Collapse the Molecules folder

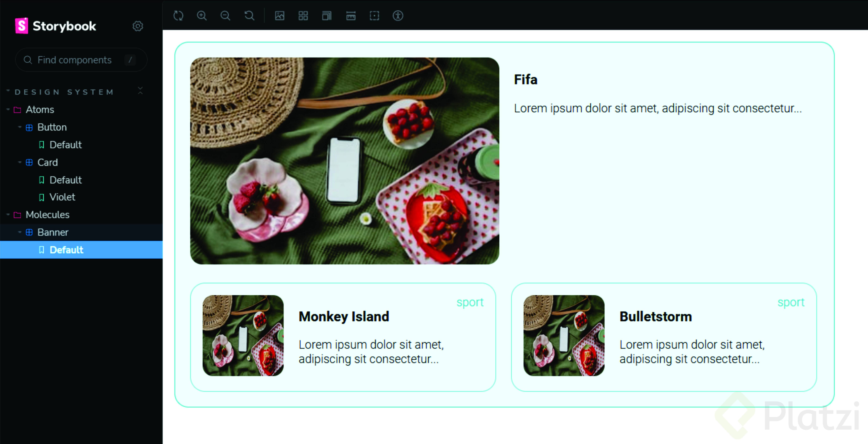click(47, 215)
